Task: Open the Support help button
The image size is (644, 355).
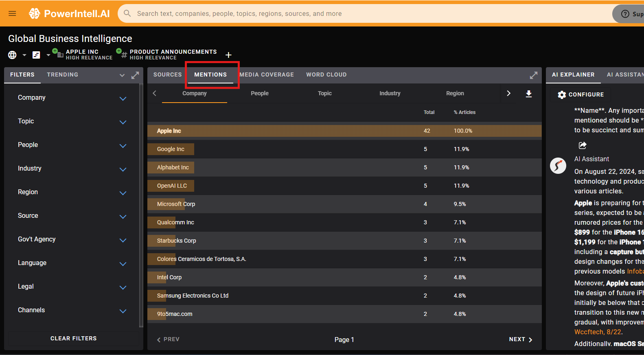Action: click(x=629, y=14)
